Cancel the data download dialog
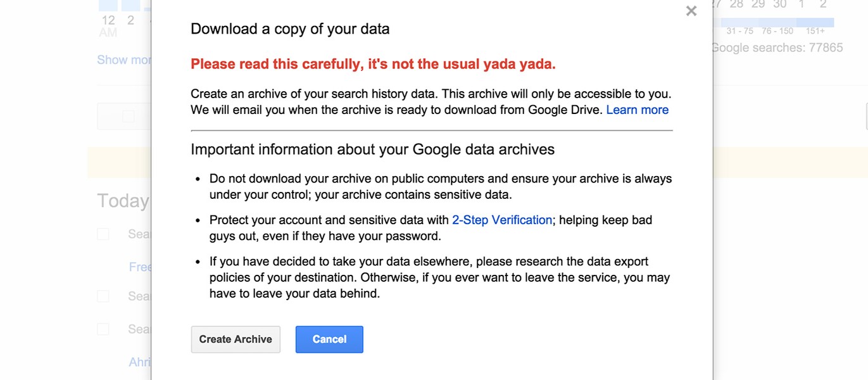Image resolution: width=868 pixels, height=380 pixels. coord(329,339)
